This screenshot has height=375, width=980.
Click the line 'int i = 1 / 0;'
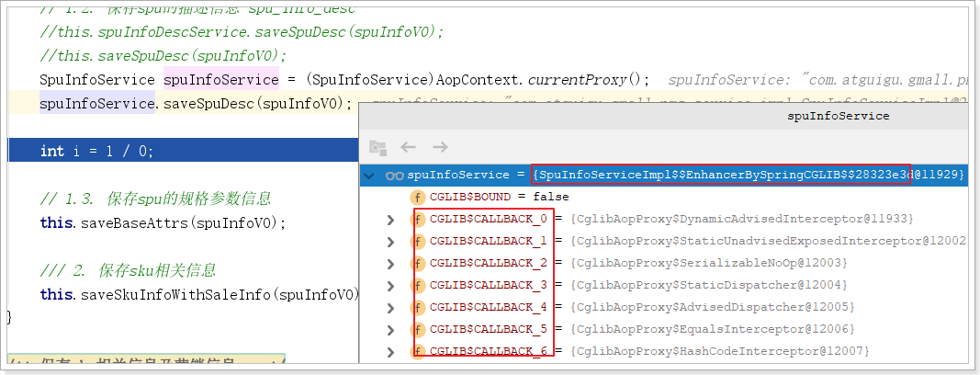(x=96, y=151)
